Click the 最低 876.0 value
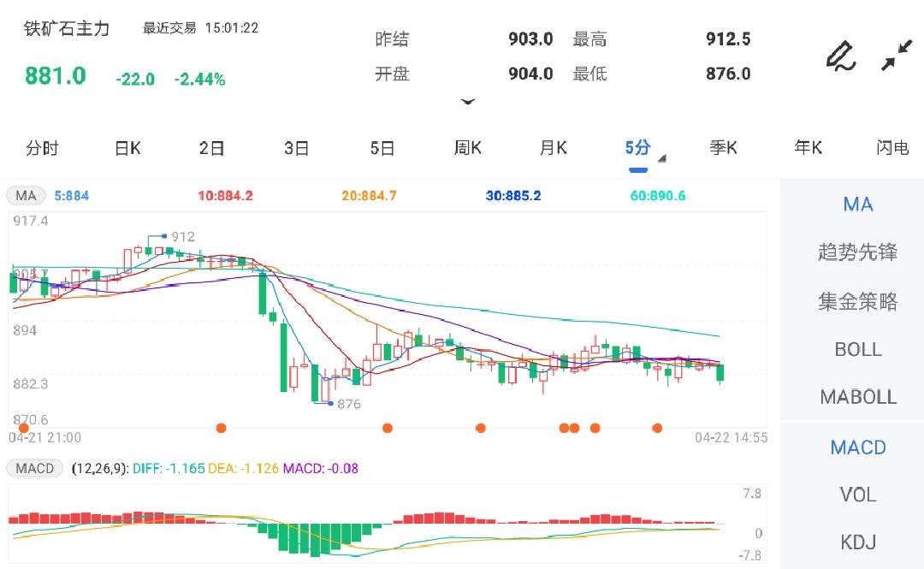Viewport: 924px width, 569px height. click(x=728, y=74)
